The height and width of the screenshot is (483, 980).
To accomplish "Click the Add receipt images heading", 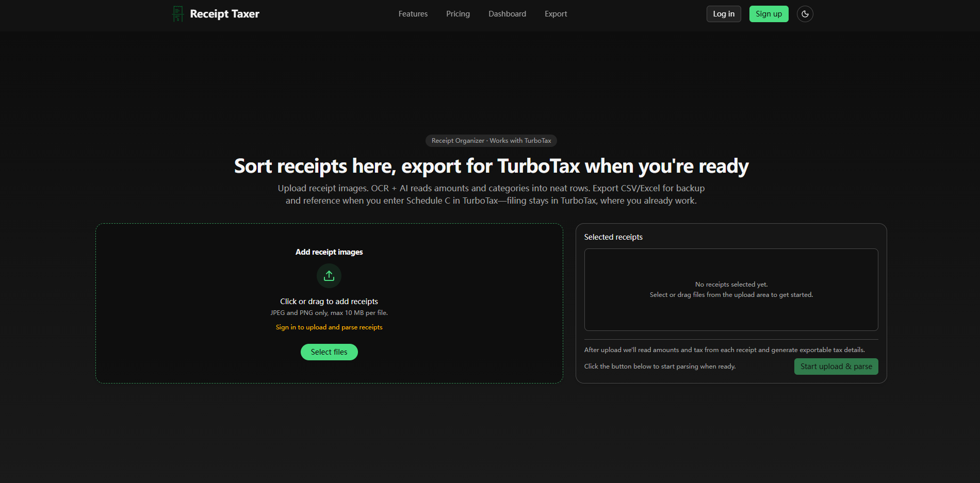I will point(329,252).
